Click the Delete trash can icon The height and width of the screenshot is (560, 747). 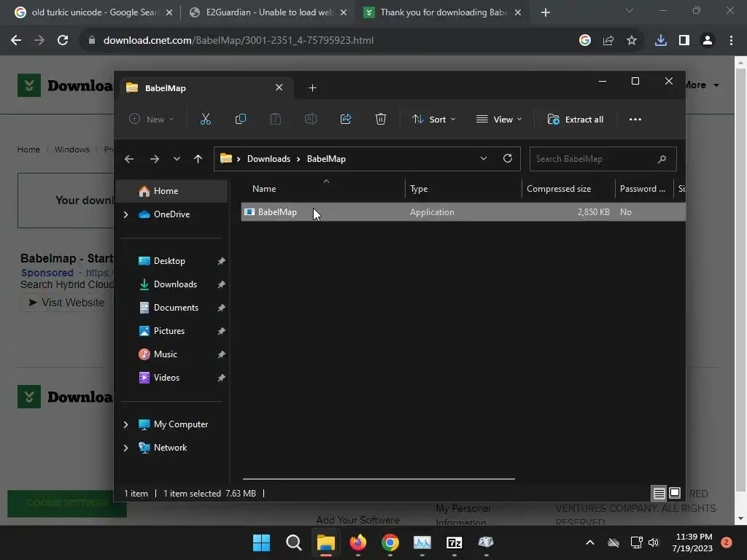[x=380, y=119]
